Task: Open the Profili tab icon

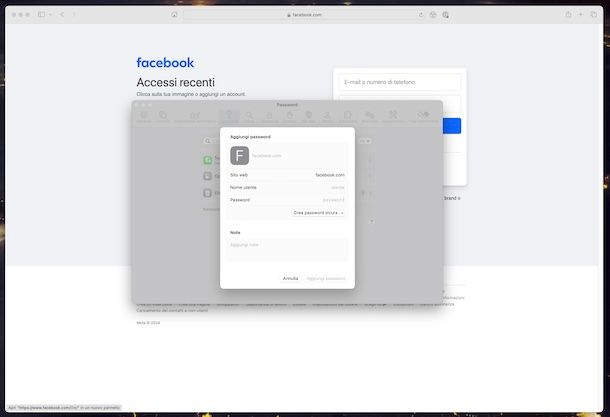Action: 328,117
